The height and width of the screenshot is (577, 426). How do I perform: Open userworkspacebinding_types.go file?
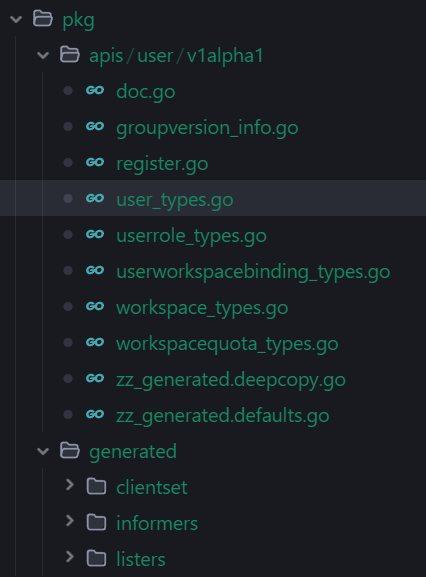coord(253,272)
